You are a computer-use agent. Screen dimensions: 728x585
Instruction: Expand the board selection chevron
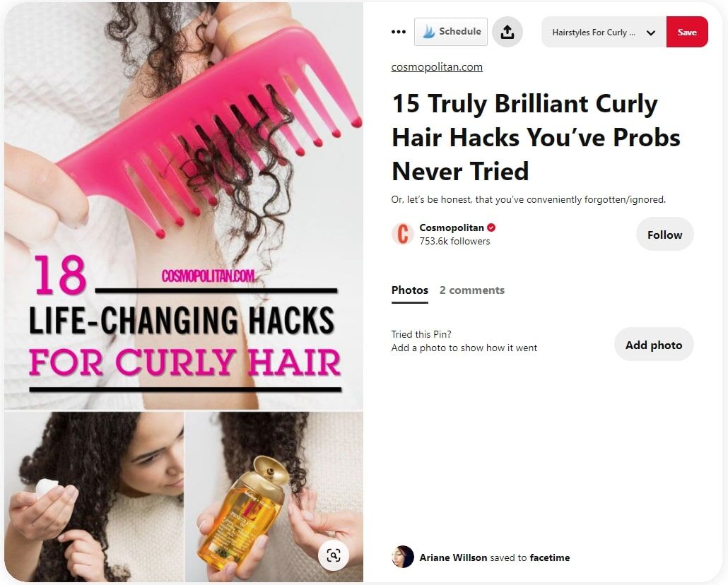tap(651, 32)
